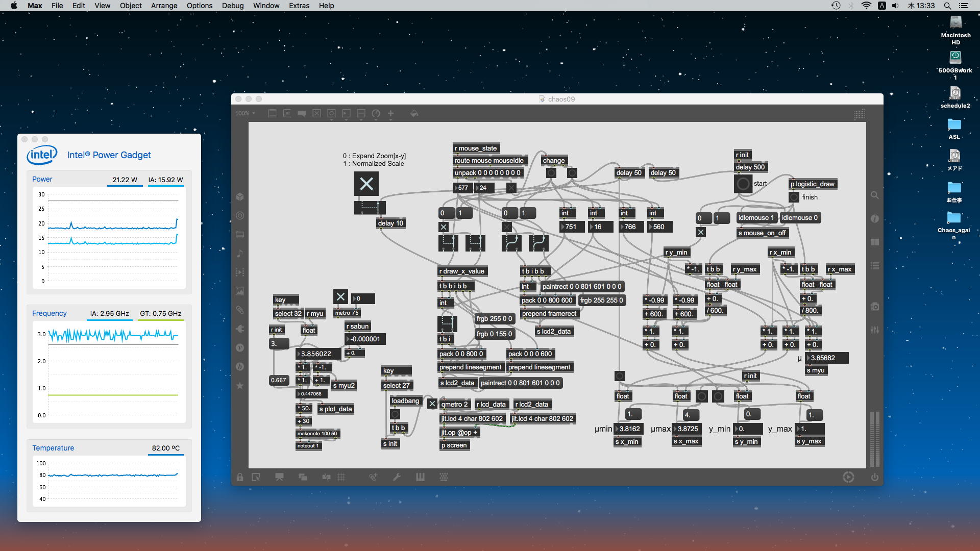Toggle the X box beside qmetro 2

pos(432,404)
